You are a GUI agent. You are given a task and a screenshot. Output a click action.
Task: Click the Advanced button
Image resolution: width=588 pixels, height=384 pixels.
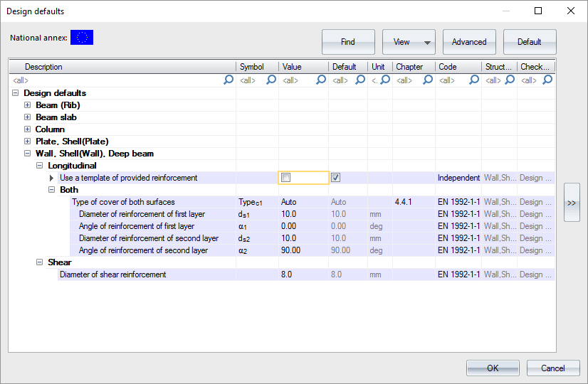click(x=469, y=42)
